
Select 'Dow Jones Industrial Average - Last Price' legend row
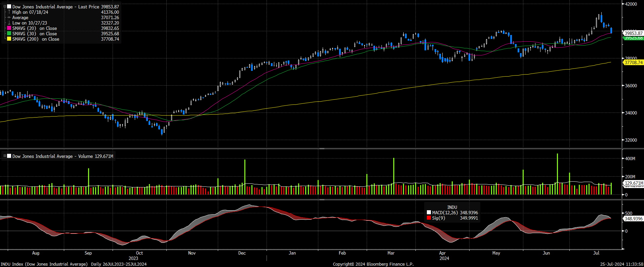[x=56, y=7]
